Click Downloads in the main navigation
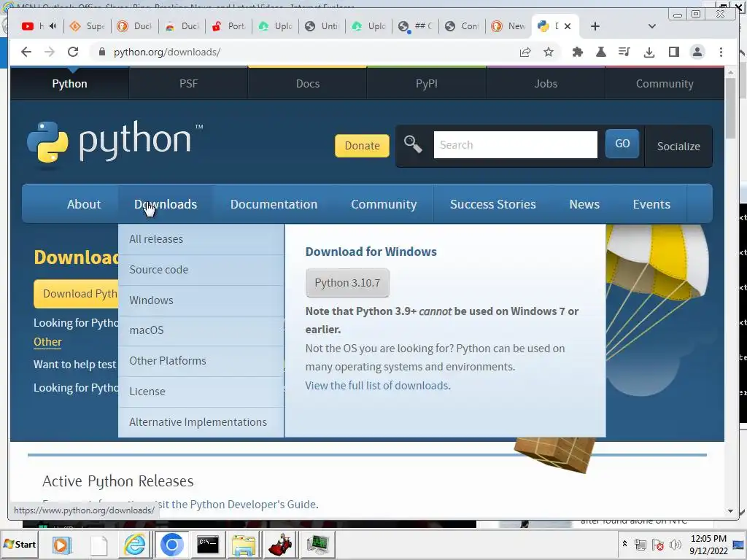Screen dimensions: 747x560 click(166, 204)
